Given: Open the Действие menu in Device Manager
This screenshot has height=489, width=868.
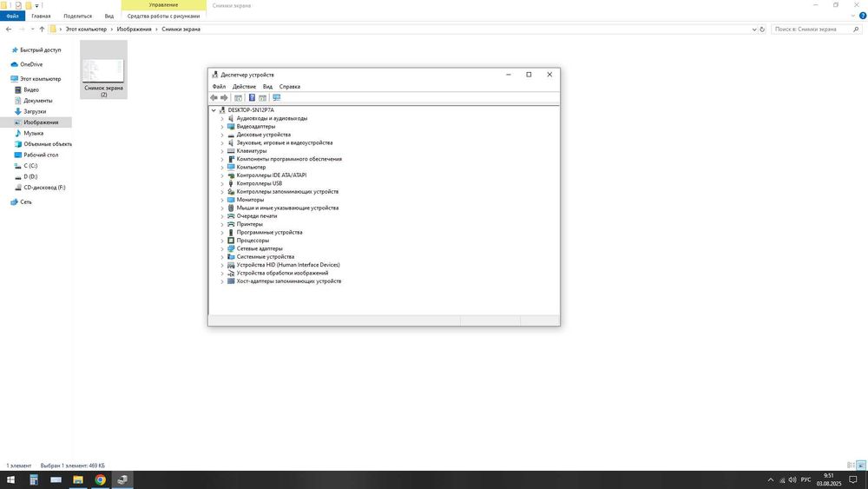Looking at the screenshot, I should tap(244, 86).
